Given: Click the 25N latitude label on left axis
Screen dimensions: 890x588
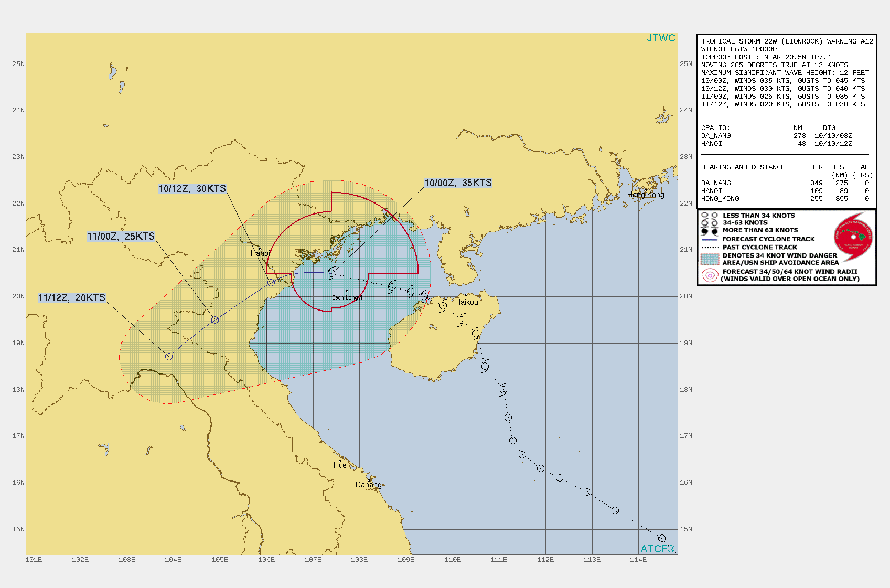Looking at the screenshot, I should pos(18,64).
